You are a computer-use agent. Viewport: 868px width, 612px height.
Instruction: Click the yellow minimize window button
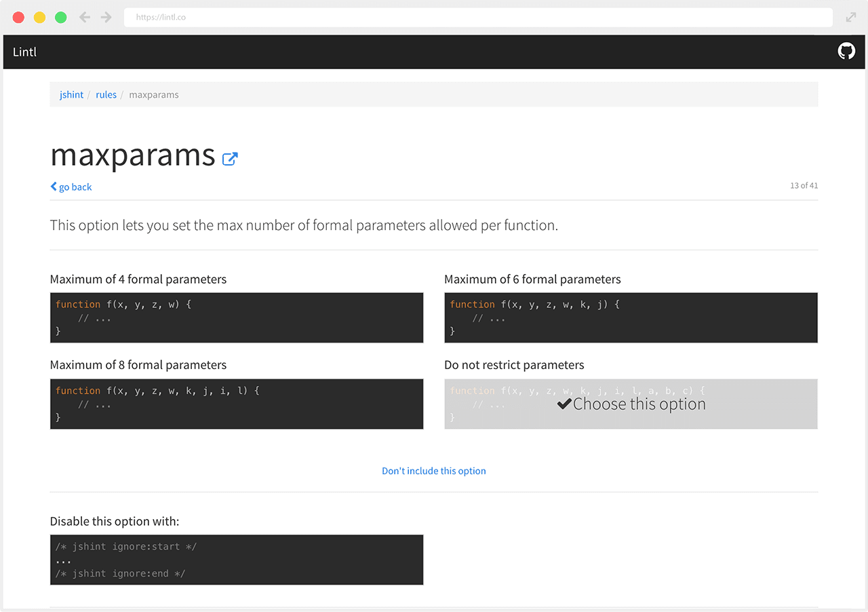point(40,18)
